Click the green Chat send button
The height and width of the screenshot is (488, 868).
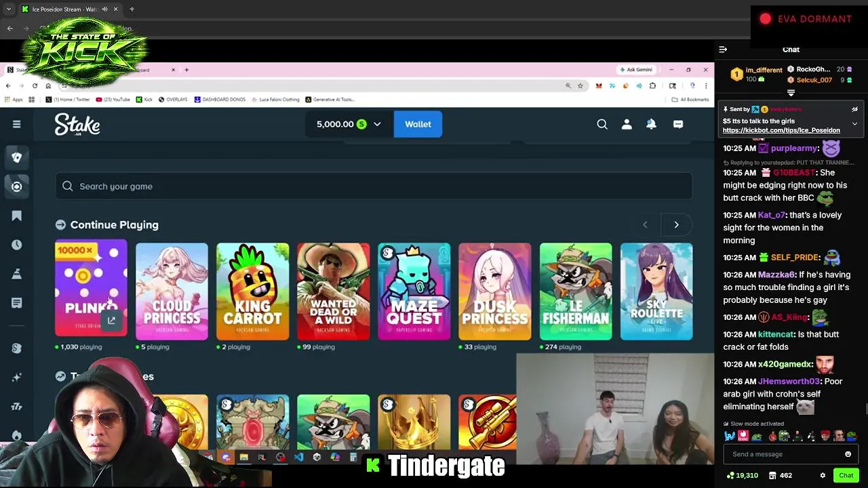(846, 476)
